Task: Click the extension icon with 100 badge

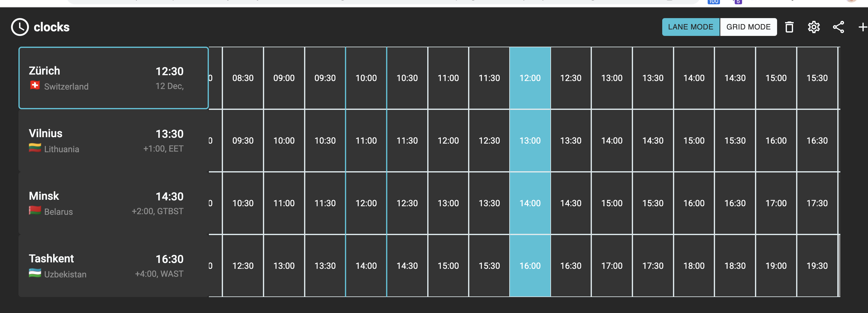Action: click(713, 2)
